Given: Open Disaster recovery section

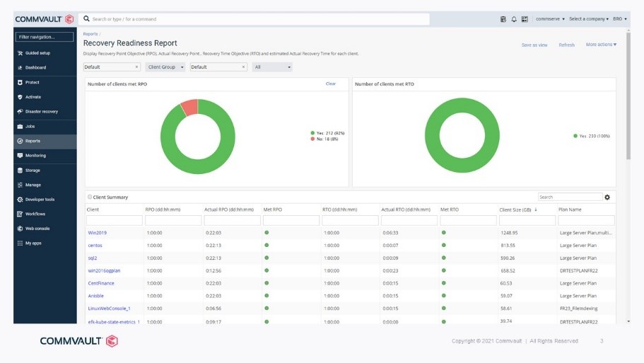Looking at the screenshot, I should point(41,111).
